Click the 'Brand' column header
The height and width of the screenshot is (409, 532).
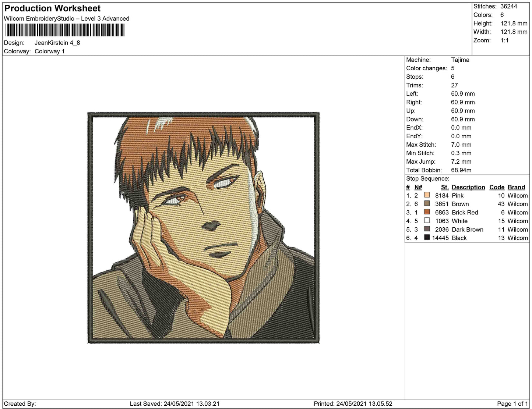click(x=516, y=187)
